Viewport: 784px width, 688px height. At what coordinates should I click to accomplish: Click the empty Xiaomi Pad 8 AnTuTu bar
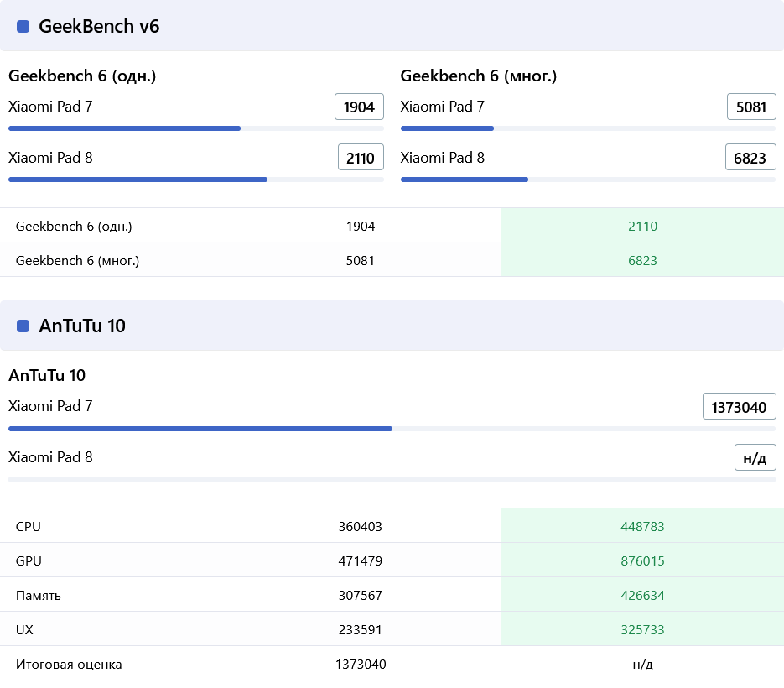[x=392, y=480]
